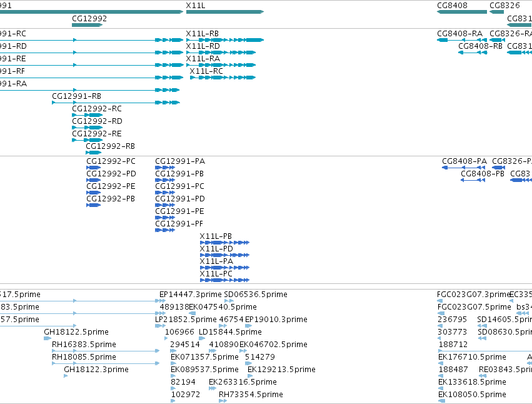Click the CG12992-RC transcript label
This screenshot has height=404, width=532.
[x=97, y=109]
